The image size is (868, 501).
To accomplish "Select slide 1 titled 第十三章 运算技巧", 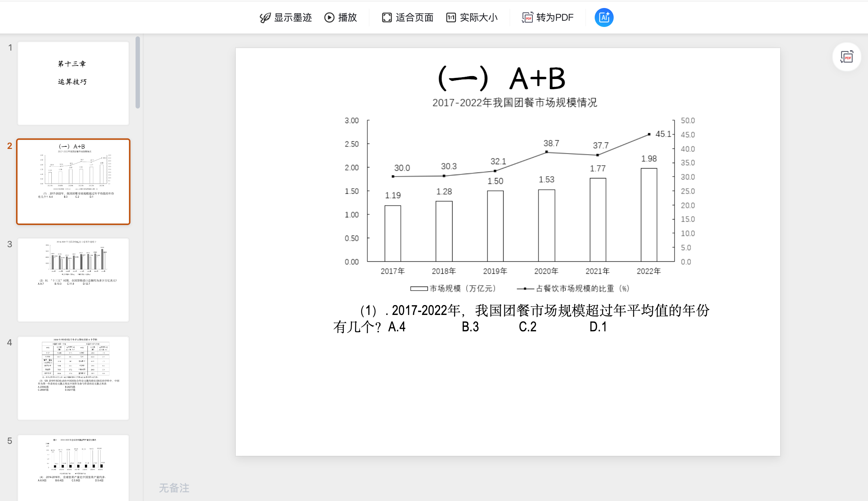I will (x=73, y=83).
